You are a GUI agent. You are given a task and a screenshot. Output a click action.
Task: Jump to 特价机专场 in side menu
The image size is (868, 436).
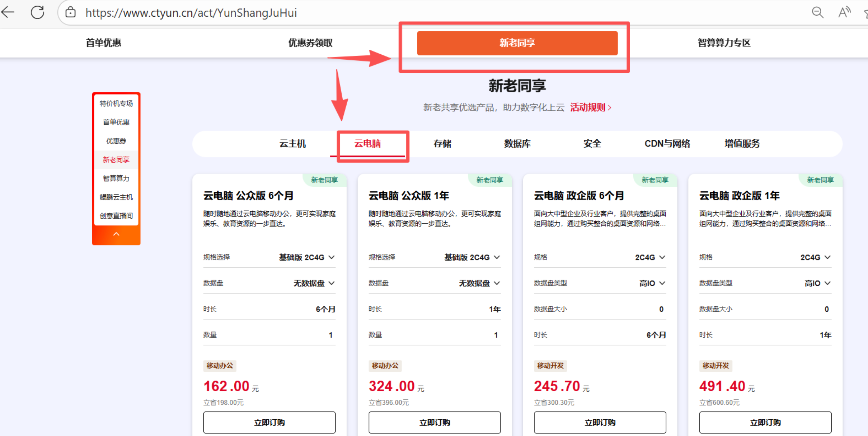coord(116,103)
